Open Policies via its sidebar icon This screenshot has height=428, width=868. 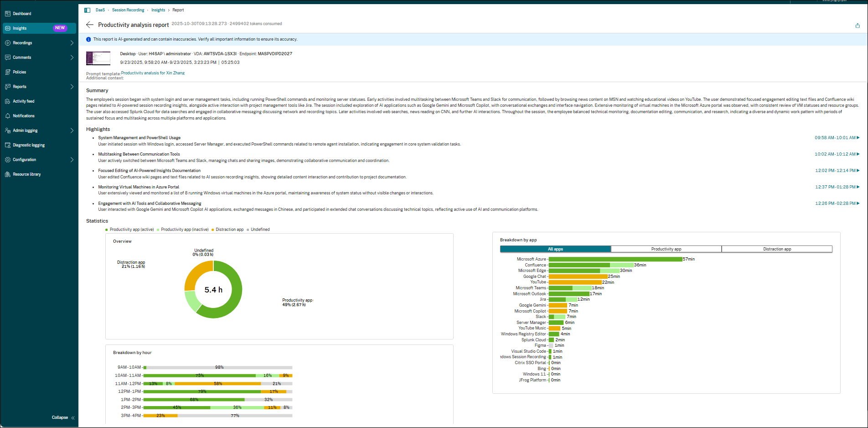coord(8,72)
